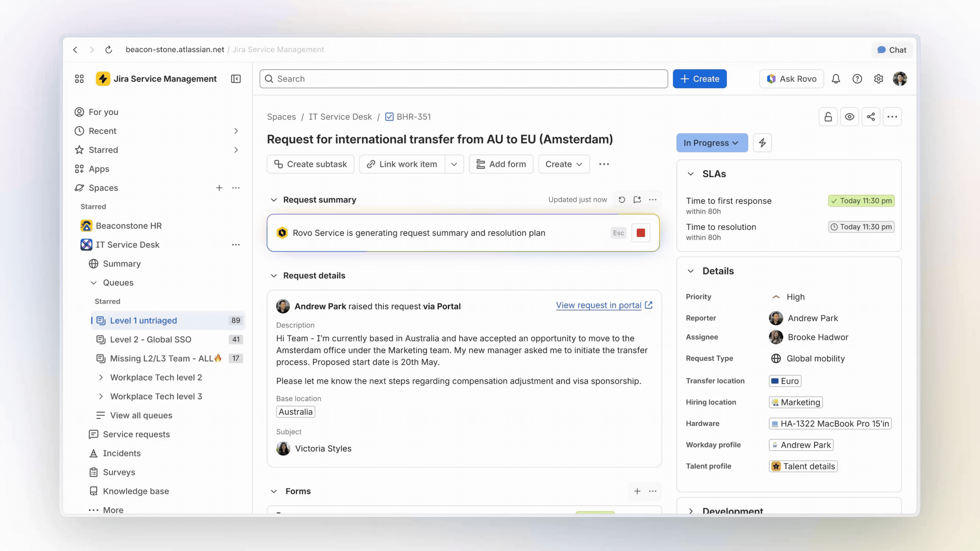
Task: Collapse the Request details section
Action: click(x=274, y=275)
